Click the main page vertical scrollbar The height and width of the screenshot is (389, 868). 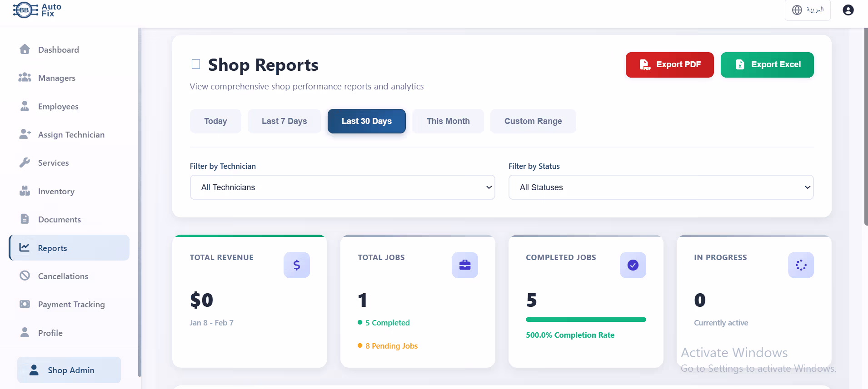click(x=866, y=126)
